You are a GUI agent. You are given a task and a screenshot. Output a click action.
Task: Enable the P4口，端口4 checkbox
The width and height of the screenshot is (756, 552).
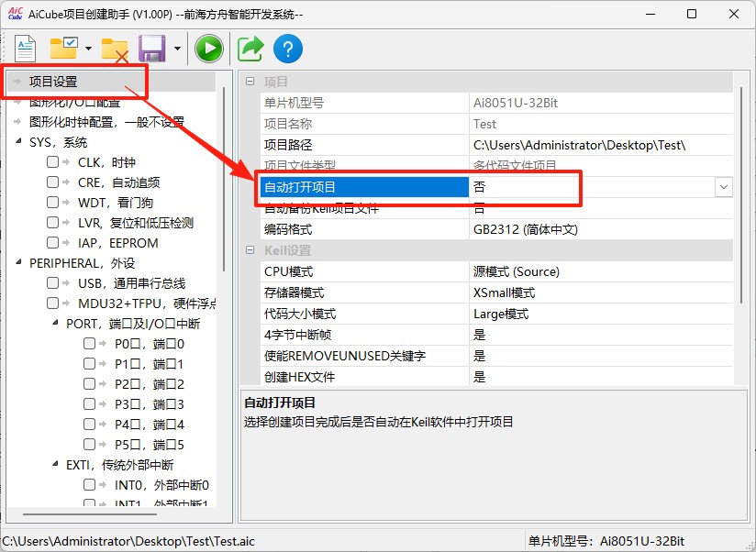(x=89, y=424)
